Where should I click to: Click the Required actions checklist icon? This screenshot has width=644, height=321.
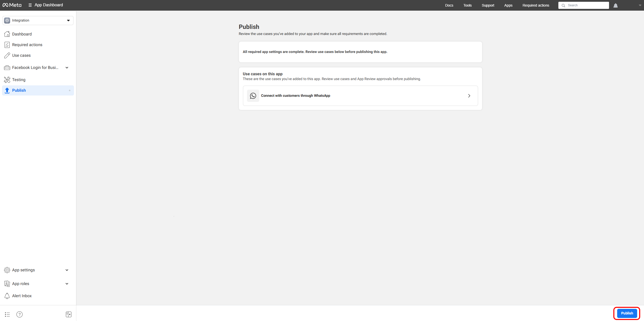click(x=7, y=45)
